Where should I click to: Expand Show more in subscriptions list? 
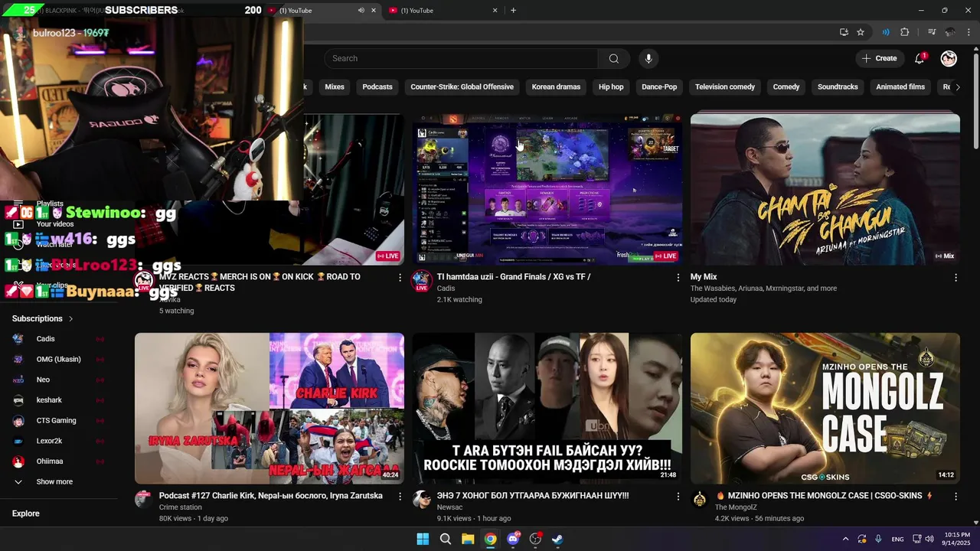click(x=55, y=482)
